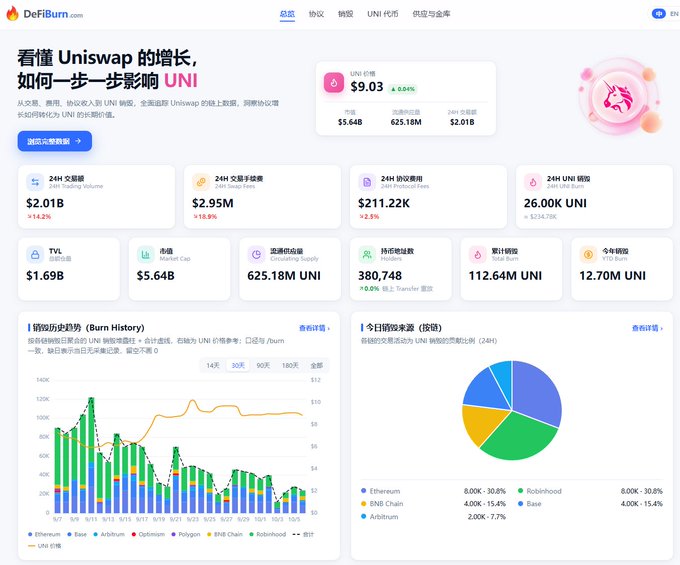Toggle Optimism series in Burn History legend
This screenshot has width=680, height=565.
(x=148, y=534)
